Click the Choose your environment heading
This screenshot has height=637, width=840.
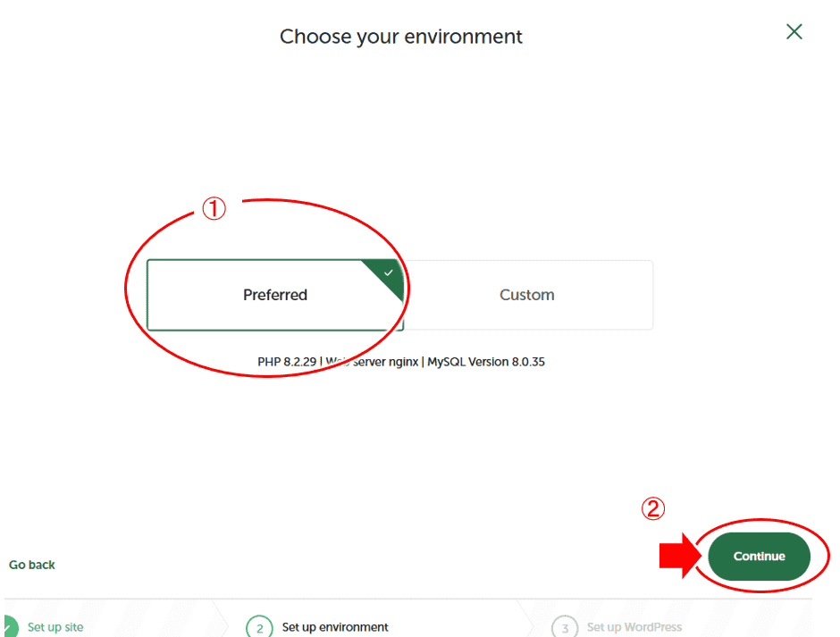click(401, 37)
